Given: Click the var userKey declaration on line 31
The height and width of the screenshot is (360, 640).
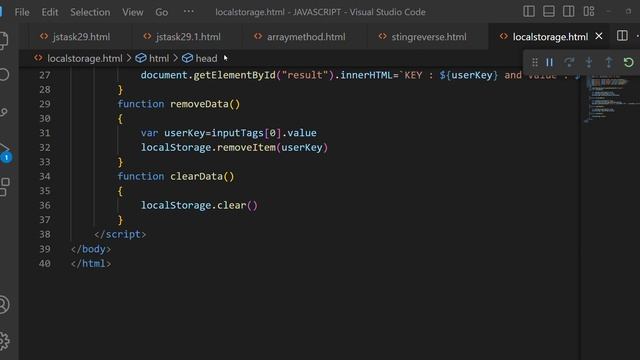Looking at the screenshot, I should pyautogui.click(x=229, y=133).
